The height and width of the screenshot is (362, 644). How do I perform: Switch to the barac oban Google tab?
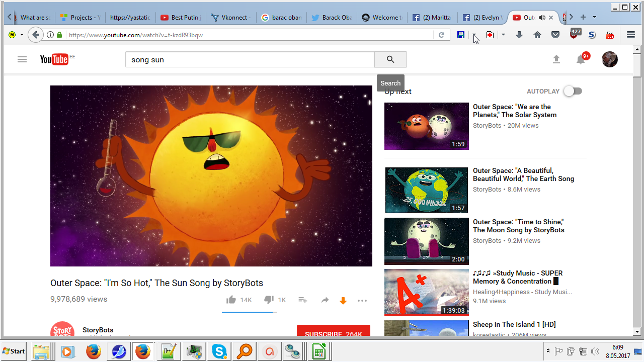[x=281, y=17]
